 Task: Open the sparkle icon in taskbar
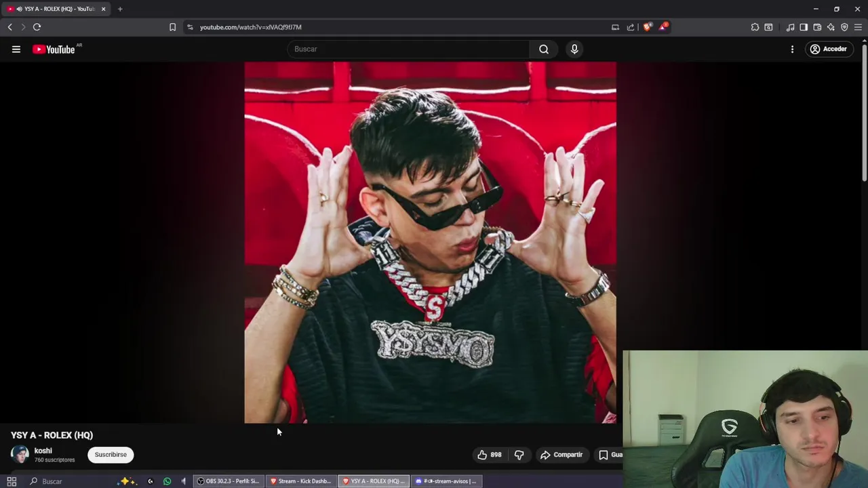coord(127,481)
